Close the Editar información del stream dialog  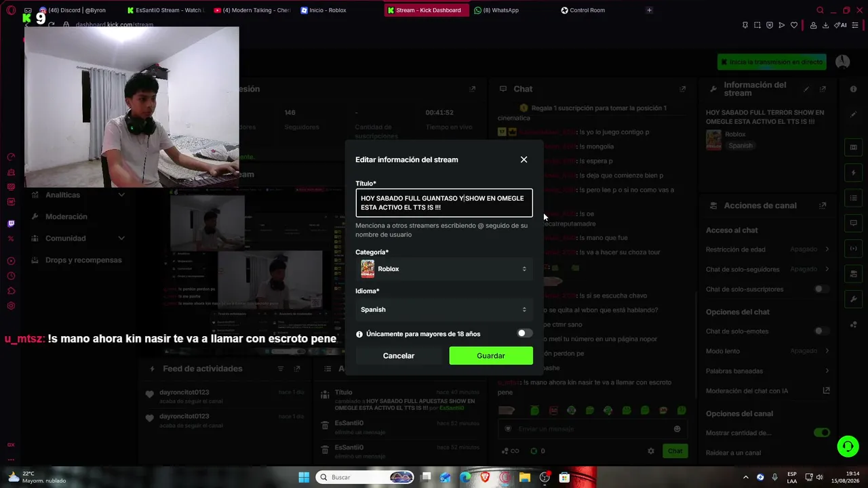click(524, 159)
